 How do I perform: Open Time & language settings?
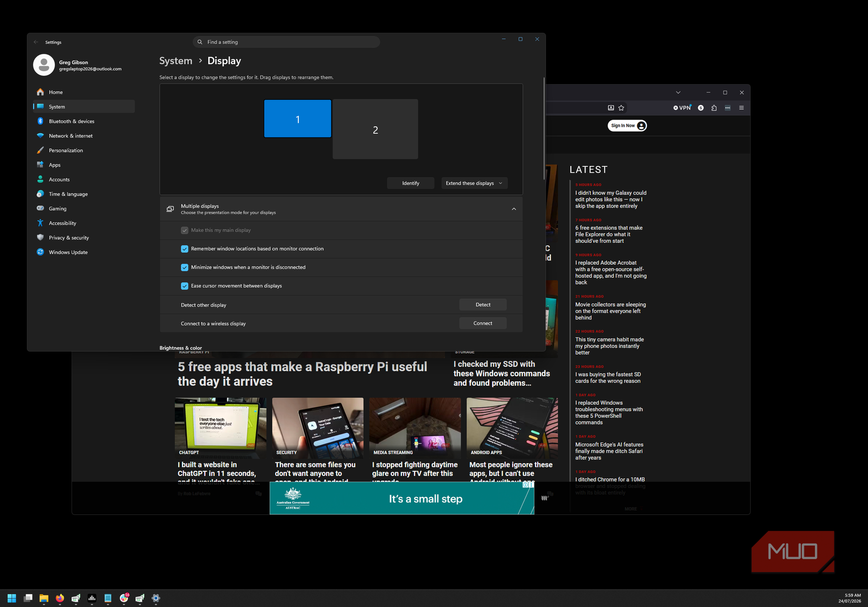coord(84,194)
